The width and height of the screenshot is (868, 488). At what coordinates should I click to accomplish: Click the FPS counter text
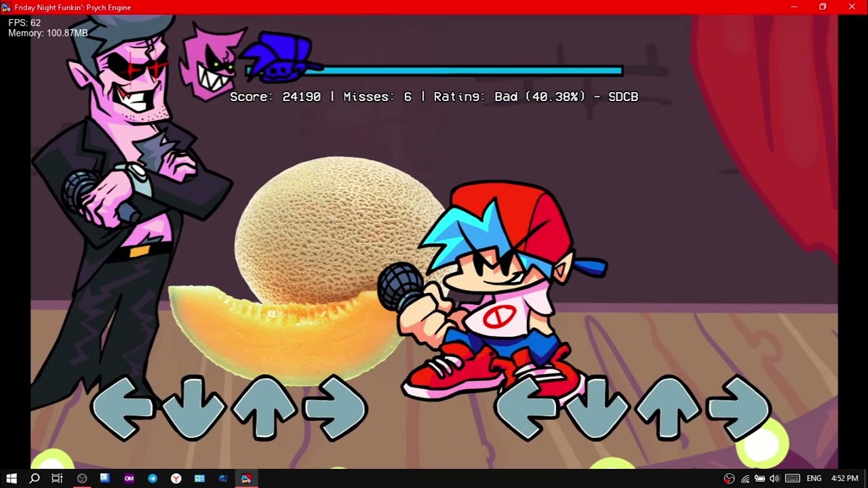pos(24,23)
